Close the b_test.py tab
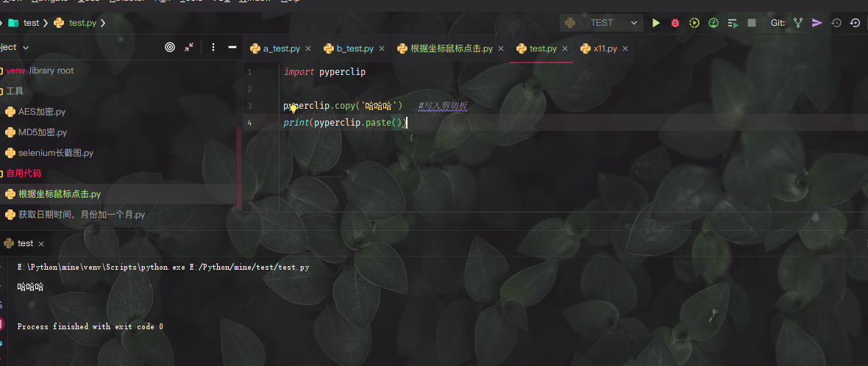The height and width of the screenshot is (366, 868). pos(382,49)
